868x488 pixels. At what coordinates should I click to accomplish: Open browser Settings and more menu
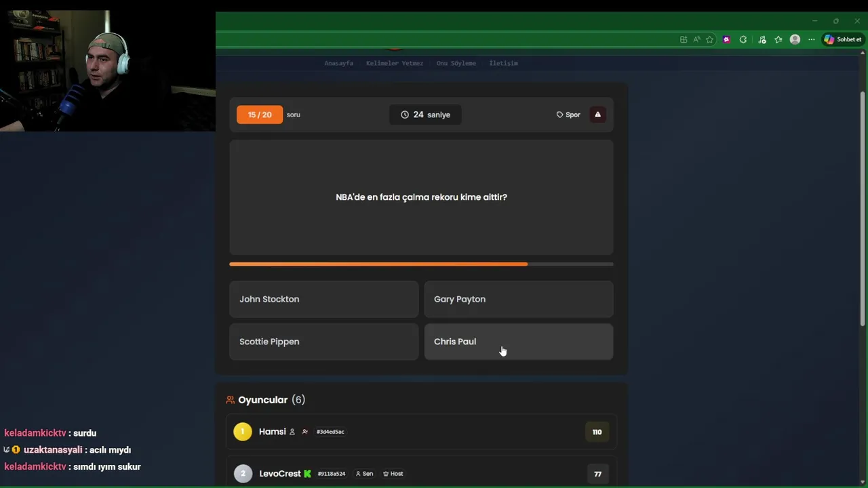811,39
